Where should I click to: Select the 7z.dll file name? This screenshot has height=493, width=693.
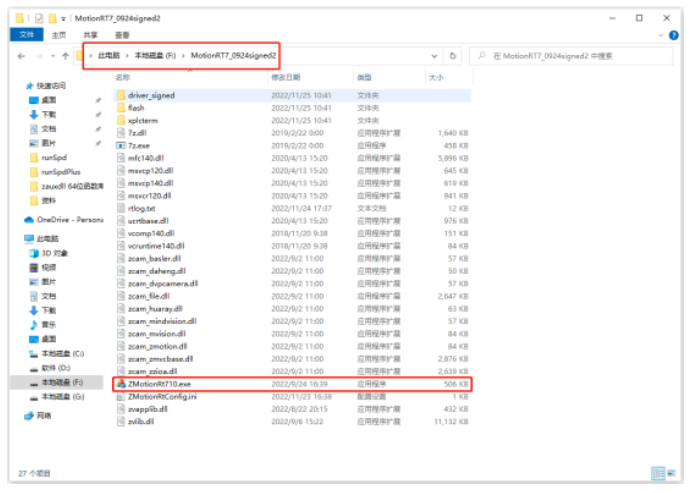click(x=137, y=133)
